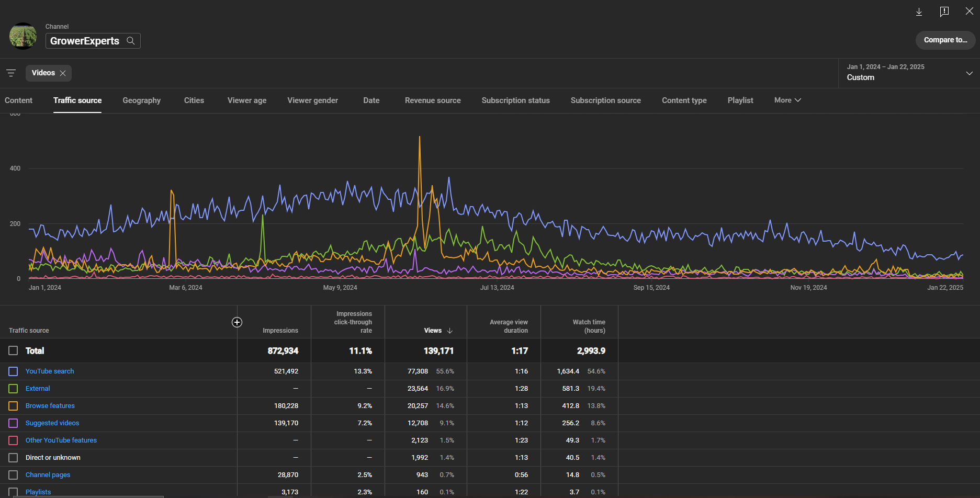
Task: Click the download report icon
Action: [x=919, y=12]
